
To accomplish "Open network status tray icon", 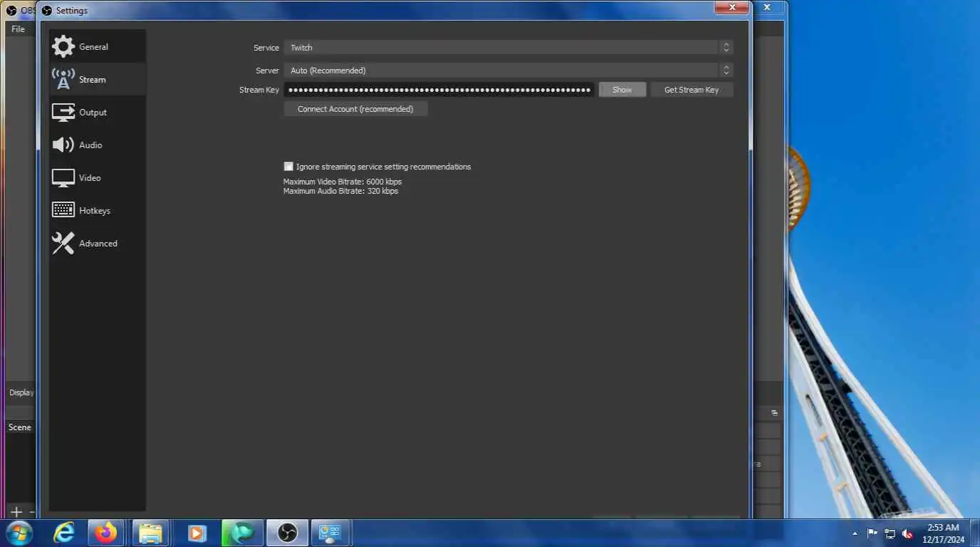I will pyautogui.click(x=890, y=533).
